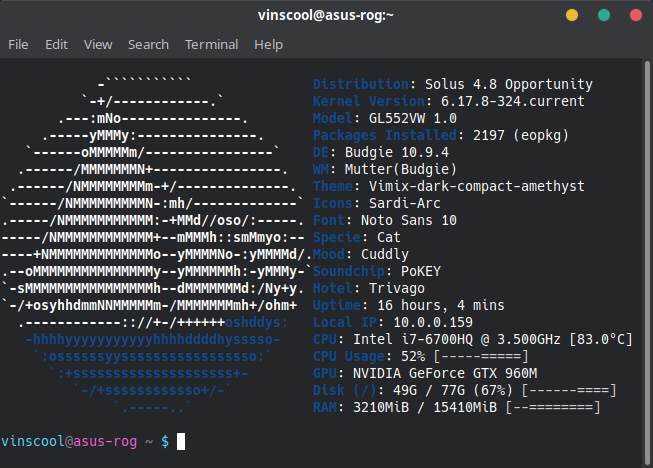Click the font value 'Noto Sans 10'
The width and height of the screenshot is (653, 468).
click(409, 221)
